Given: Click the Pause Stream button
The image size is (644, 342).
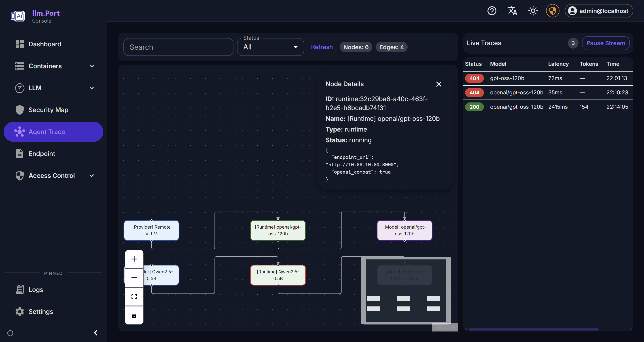Looking at the screenshot, I should point(606,43).
